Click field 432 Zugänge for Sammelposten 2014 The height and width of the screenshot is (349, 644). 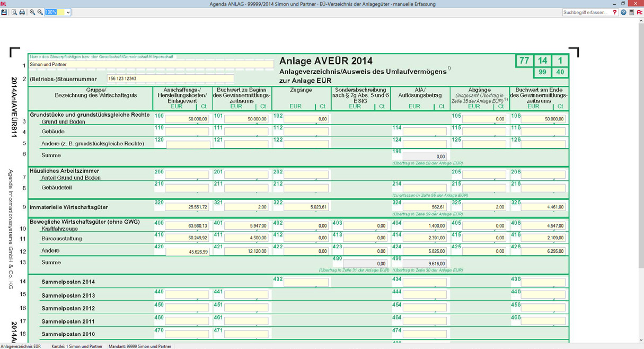(305, 282)
